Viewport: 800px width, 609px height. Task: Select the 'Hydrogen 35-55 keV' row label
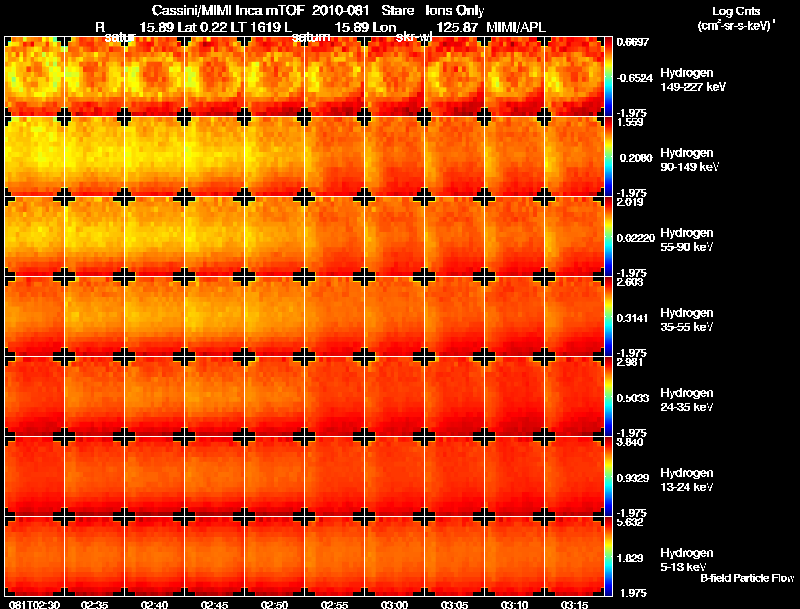[686, 320]
